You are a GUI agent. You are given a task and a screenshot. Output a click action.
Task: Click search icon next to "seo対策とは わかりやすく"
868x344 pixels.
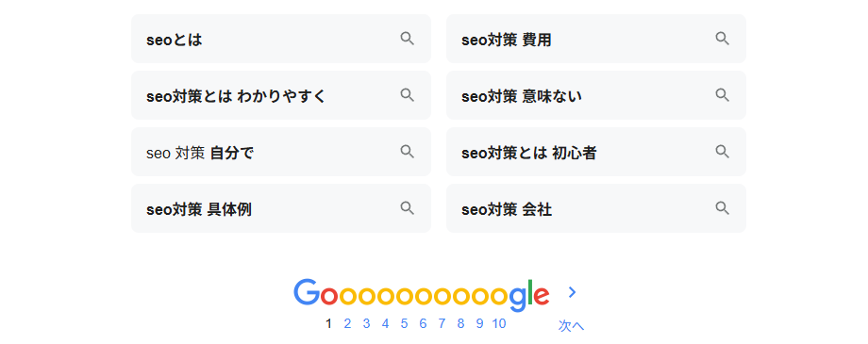pyautogui.click(x=407, y=95)
